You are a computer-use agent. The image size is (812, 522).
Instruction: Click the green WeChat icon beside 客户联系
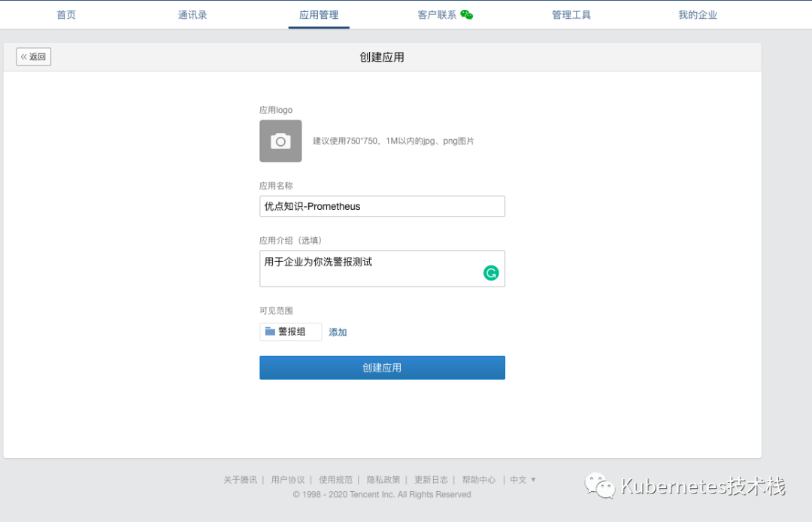coord(467,14)
